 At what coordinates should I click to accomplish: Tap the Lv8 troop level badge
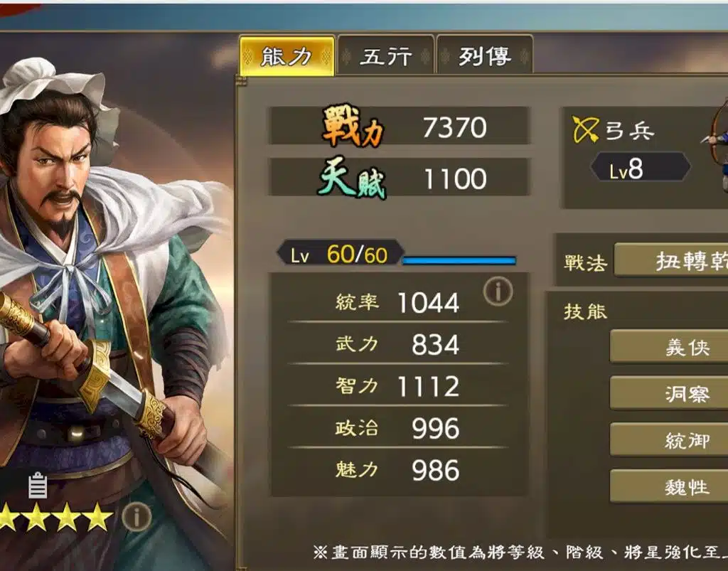tap(641, 167)
